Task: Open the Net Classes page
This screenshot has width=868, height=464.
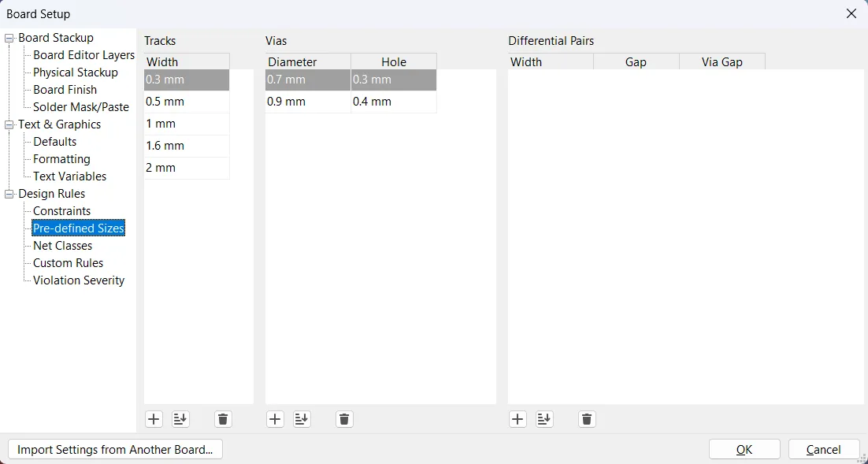Action: tap(62, 246)
